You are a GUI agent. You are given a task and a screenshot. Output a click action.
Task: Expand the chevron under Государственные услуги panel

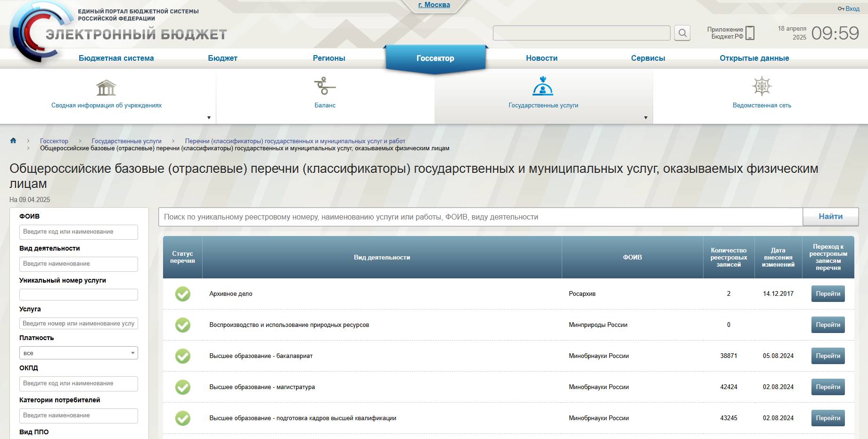646,117
